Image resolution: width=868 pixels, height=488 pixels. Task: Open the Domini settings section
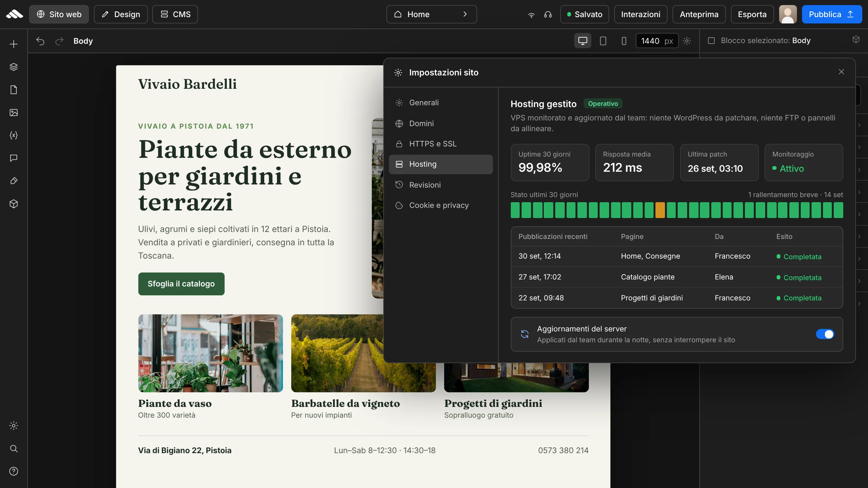tap(441, 123)
